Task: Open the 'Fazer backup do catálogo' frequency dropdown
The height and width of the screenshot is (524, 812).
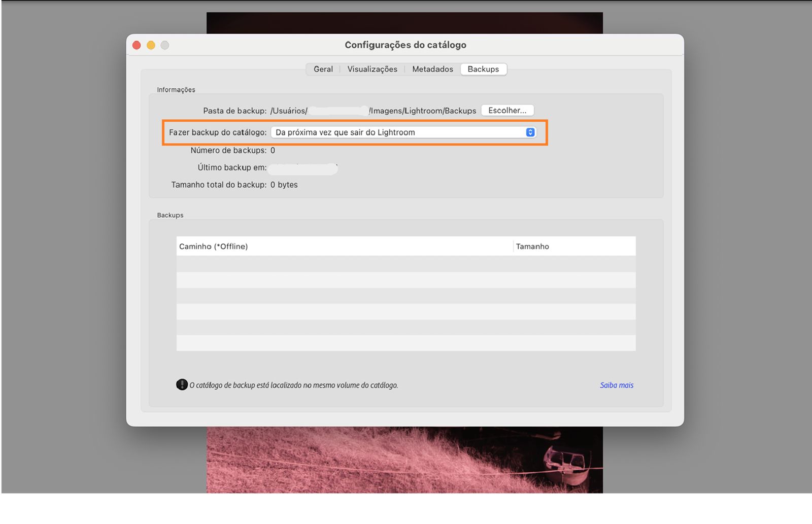Action: coord(403,132)
